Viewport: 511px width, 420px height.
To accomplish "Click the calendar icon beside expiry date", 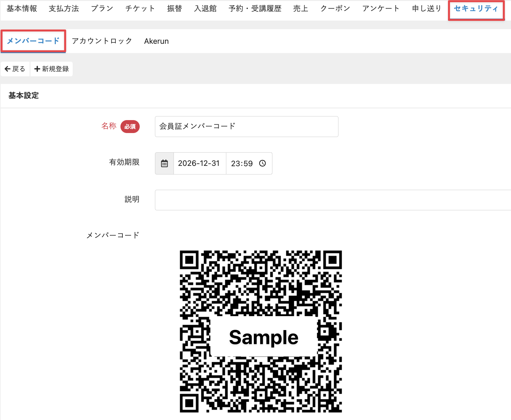I will [164, 164].
